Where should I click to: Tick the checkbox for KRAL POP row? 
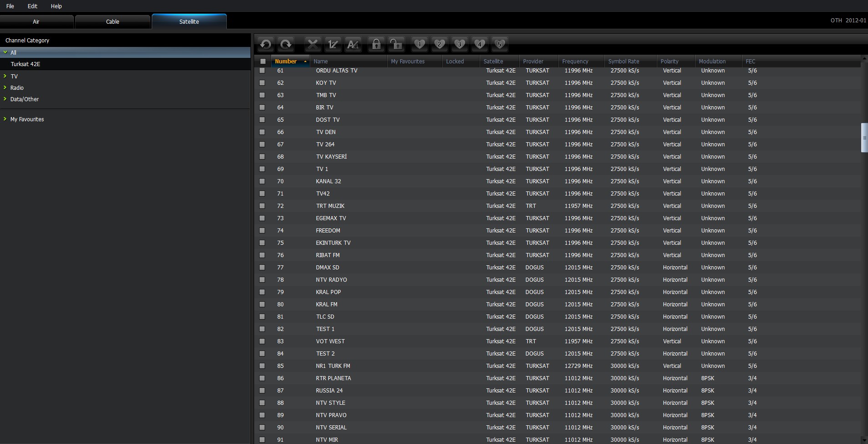click(262, 292)
